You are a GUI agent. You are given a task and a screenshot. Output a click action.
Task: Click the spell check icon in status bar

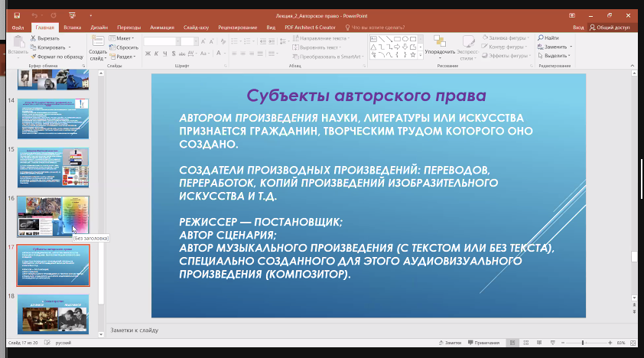pyautogui.click(x=47, y=343)
